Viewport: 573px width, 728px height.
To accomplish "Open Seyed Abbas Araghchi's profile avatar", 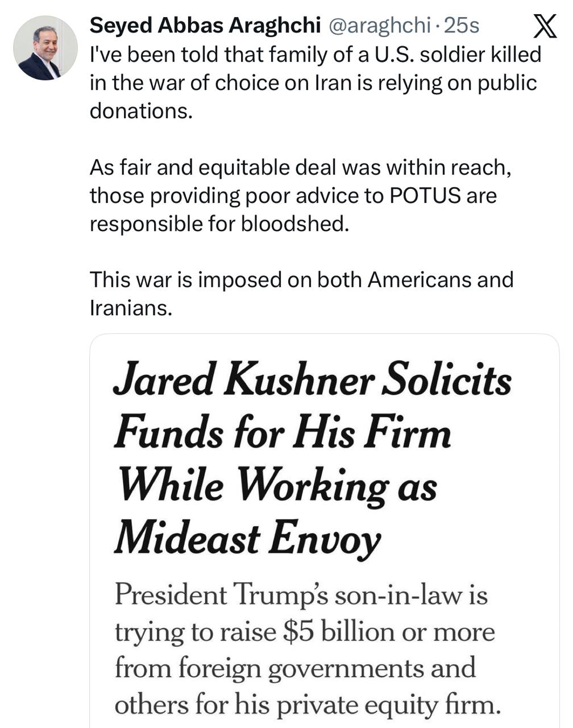I will pos(45,48).
